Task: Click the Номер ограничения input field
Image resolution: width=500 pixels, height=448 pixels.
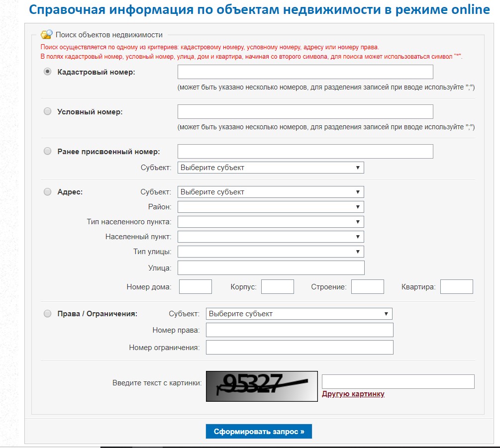Action: 300,347
